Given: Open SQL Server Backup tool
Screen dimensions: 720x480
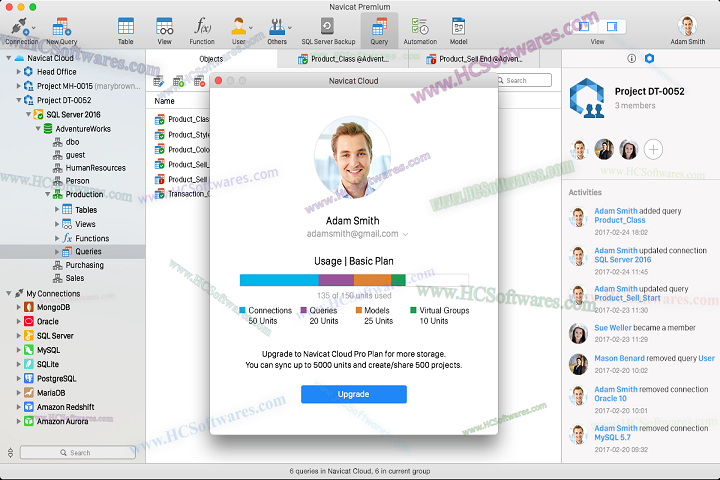Looking at the screenshot, I should [328, 31].
